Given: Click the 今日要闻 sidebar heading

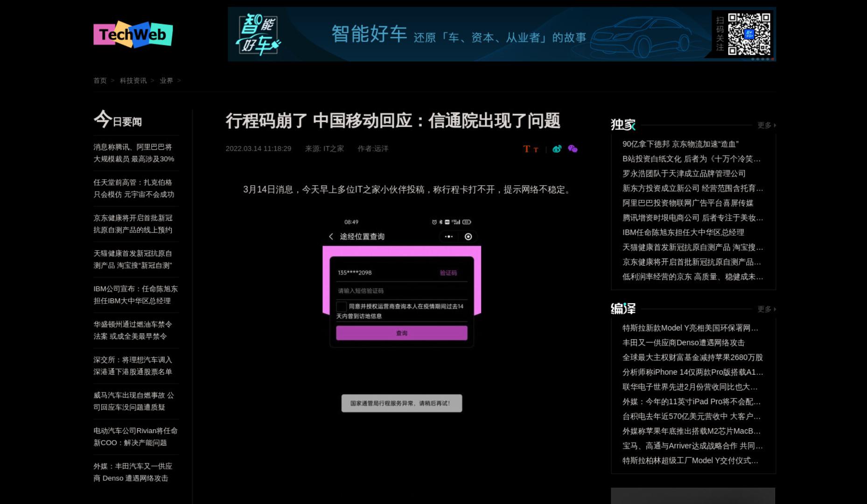Looking at the screenshot, I should (118, 119).
